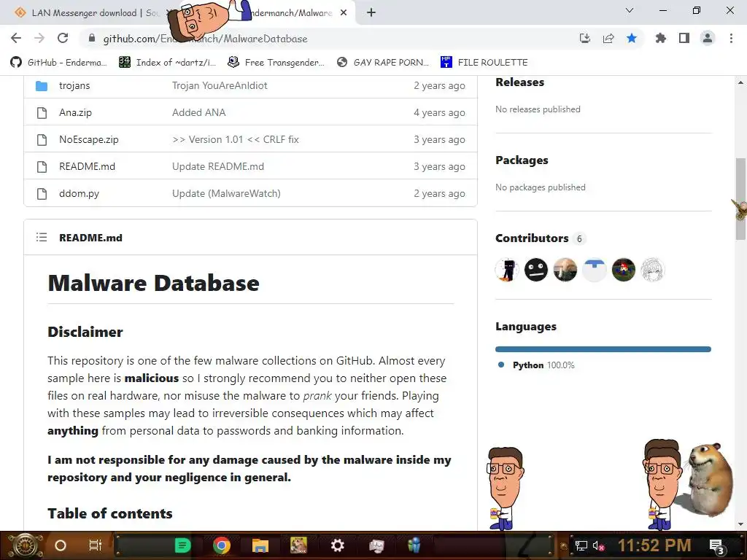This screenshot has height=560, width=747.
Task: Expand the tab search chevron
Action: tap(630, 10)
